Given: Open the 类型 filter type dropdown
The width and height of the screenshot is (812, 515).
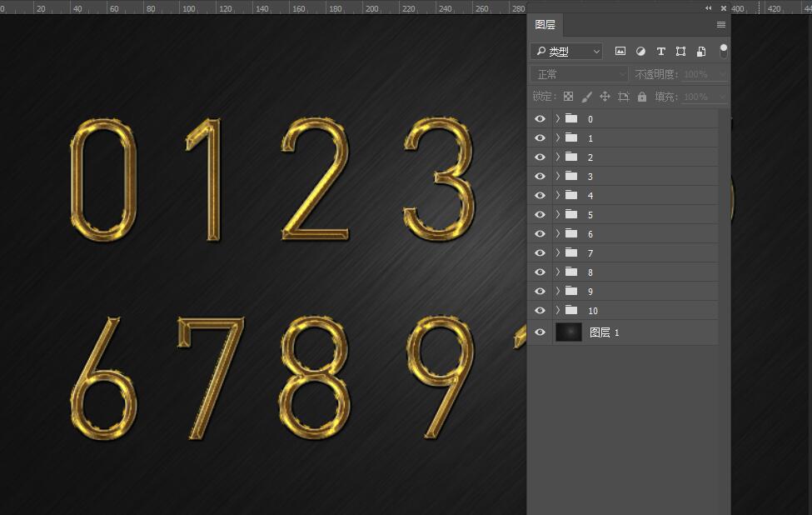Looking at the screenshot, I should (x=566, y=52).
